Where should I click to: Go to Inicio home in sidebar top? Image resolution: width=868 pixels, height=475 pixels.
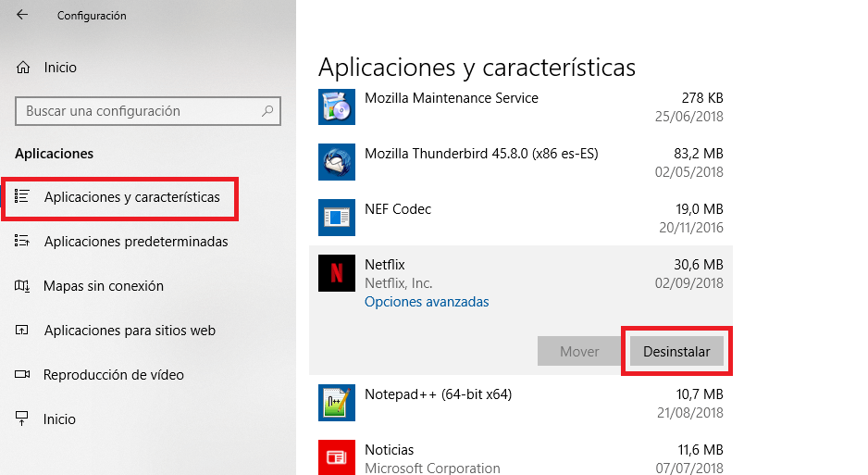tap(60, 68)
